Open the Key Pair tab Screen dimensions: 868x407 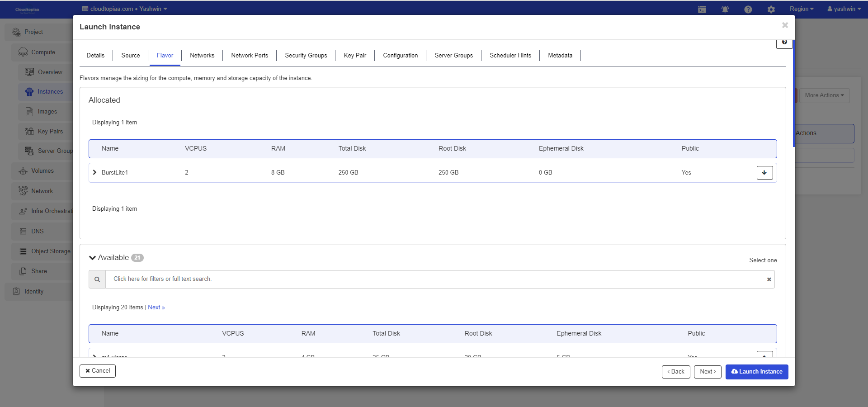pos(355,56)
